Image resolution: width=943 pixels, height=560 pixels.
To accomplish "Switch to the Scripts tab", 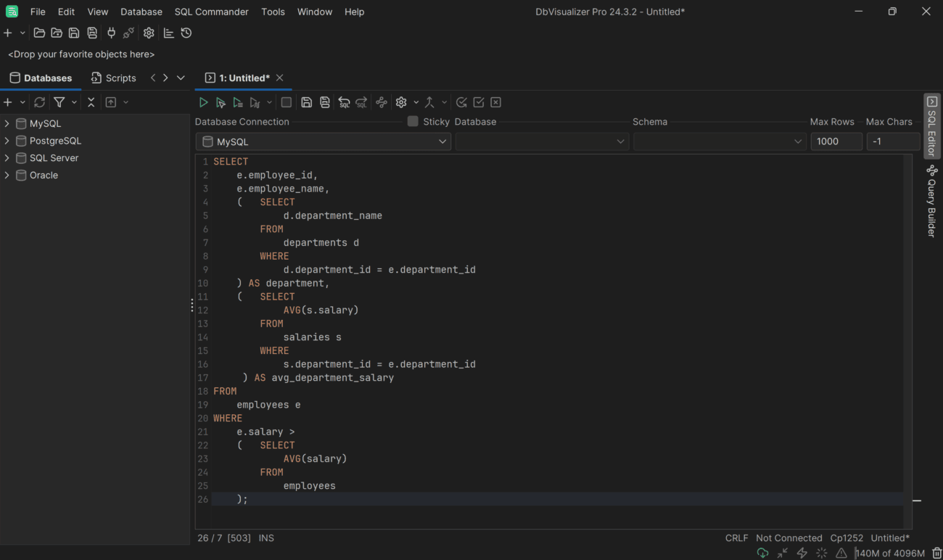I will click(x=114, y=78).
